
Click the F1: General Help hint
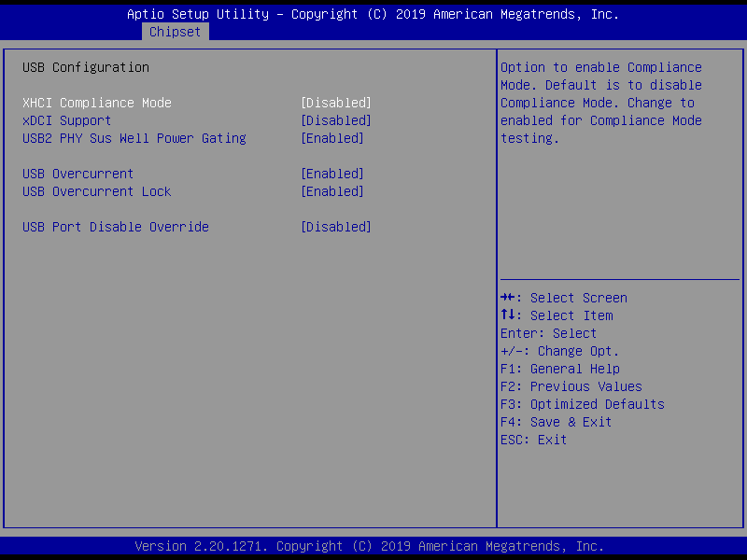pos(560,369)
